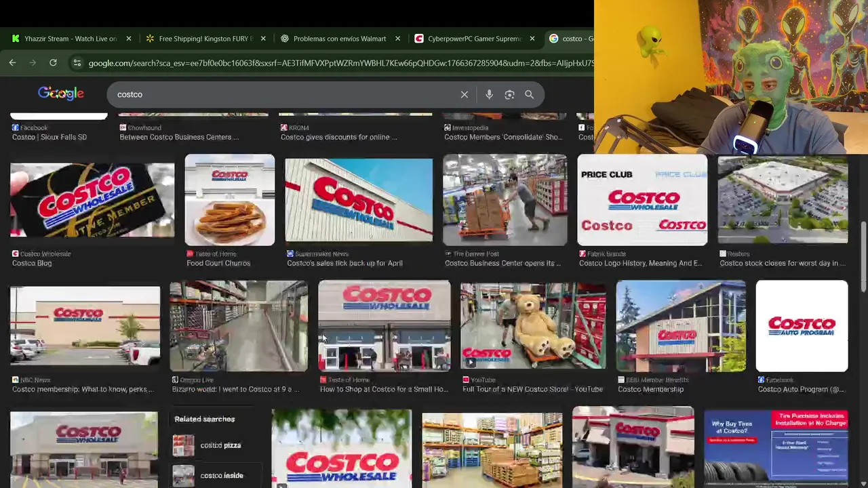Viewport: 868px width, 488px height.
Task: Close the CyberpowerPC Gamer Supreme tab
Action: coord(532,39)
